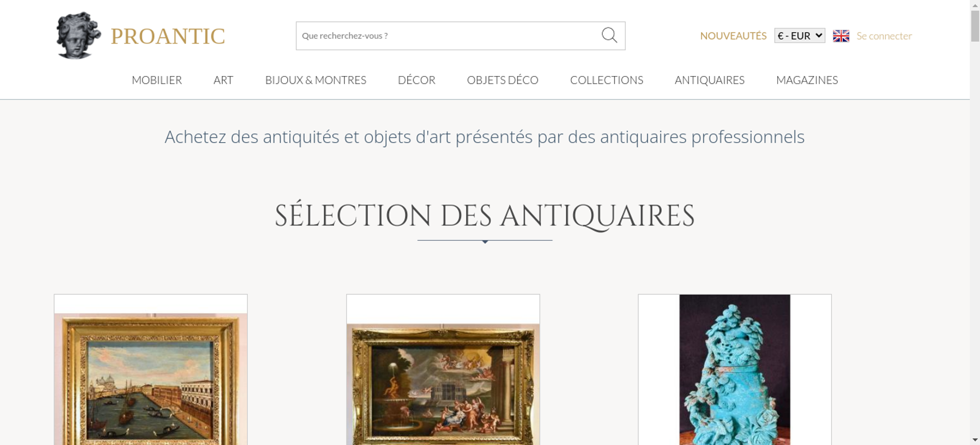Click the magnifying glass search icon

[x=609, y=35]
